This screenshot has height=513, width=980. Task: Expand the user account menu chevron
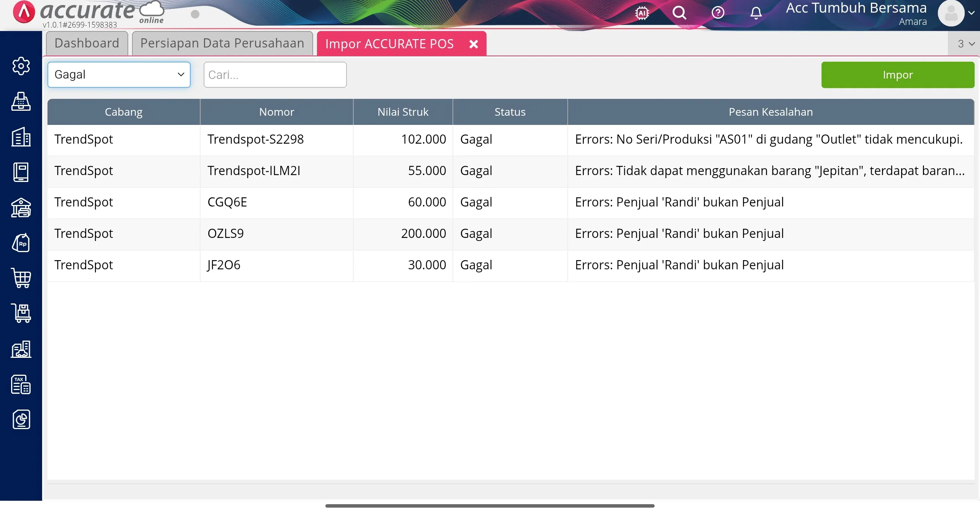point(971,13)
